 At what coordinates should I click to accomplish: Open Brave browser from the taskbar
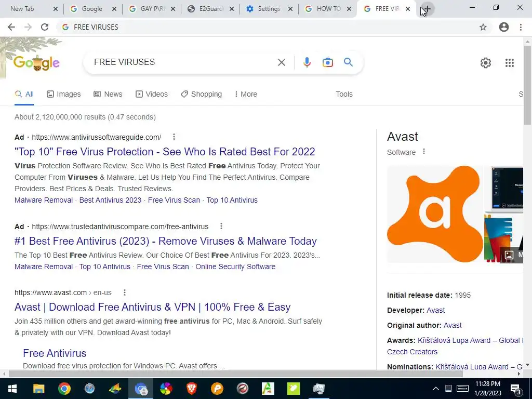point(192,389)
